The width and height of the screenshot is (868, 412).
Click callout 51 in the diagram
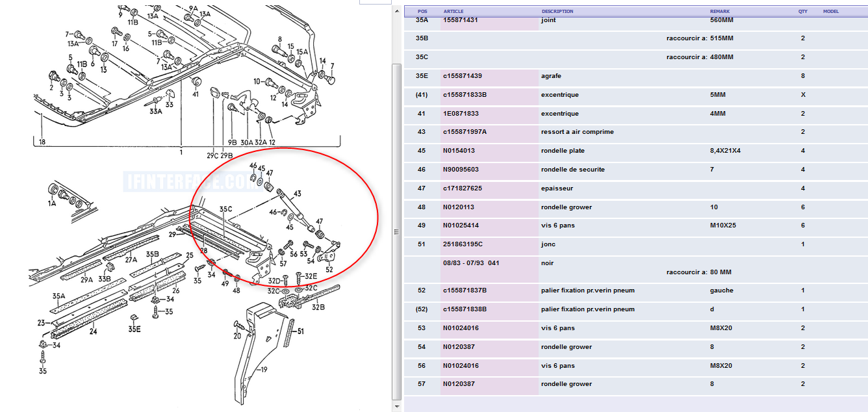tap(300, 331)
